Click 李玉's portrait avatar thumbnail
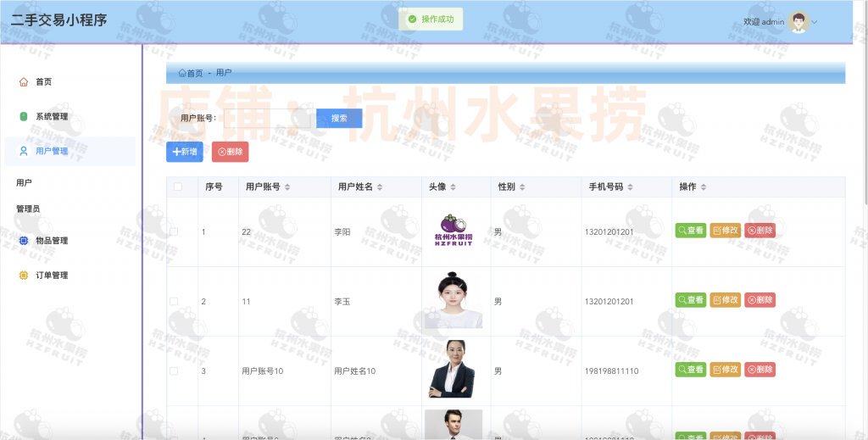Screen dimensions: 868x440 [x=453, y=300]
